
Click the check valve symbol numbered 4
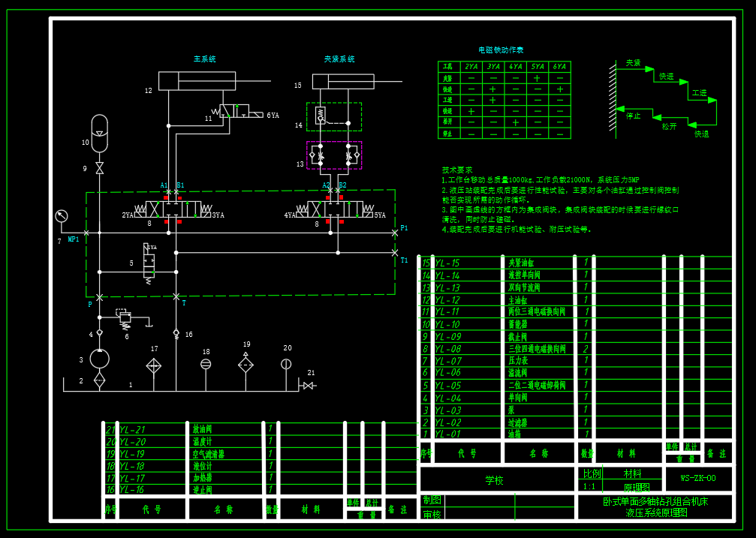[99, 333]
